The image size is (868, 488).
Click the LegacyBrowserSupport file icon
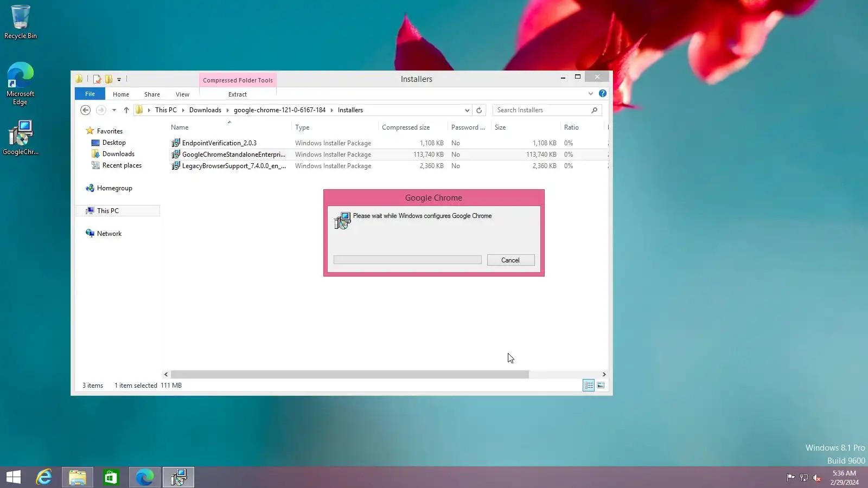click(176, 166)
